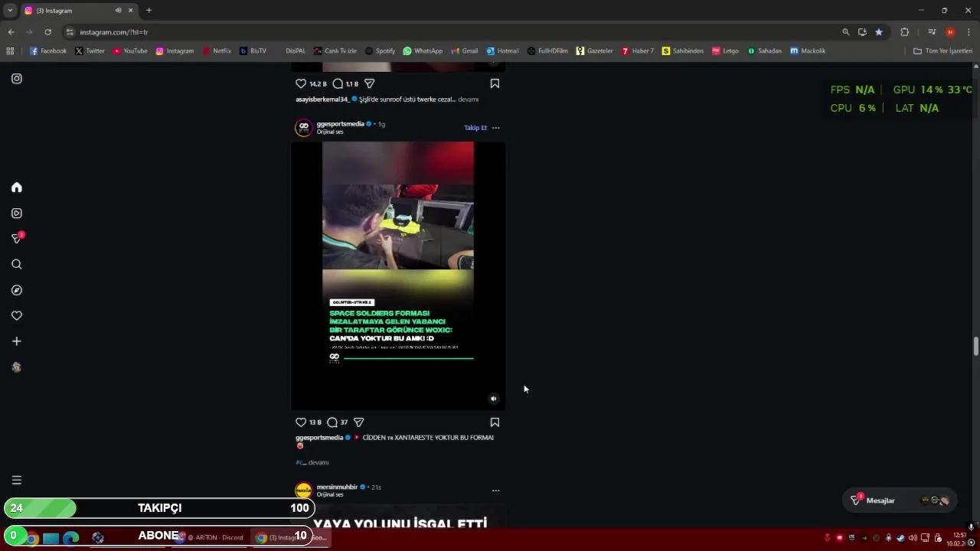Open Netflix bookmark
980x551 pixels.
[217, 51]
